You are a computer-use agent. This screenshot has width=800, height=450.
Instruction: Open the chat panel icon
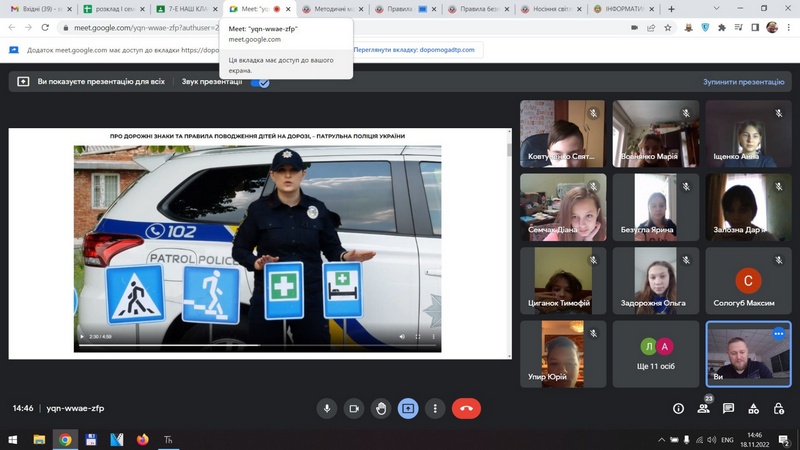coord(728,409)
